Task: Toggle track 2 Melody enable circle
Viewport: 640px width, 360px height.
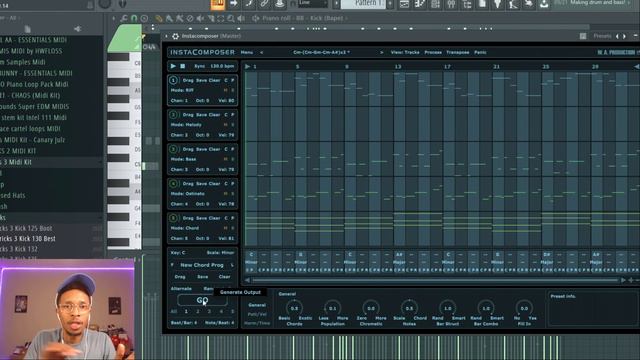Action: coord(173,115)
